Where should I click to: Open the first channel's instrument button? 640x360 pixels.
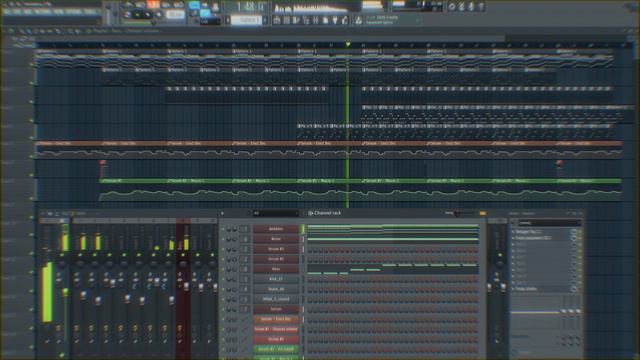pyautogui.click(x=276, y=229)
